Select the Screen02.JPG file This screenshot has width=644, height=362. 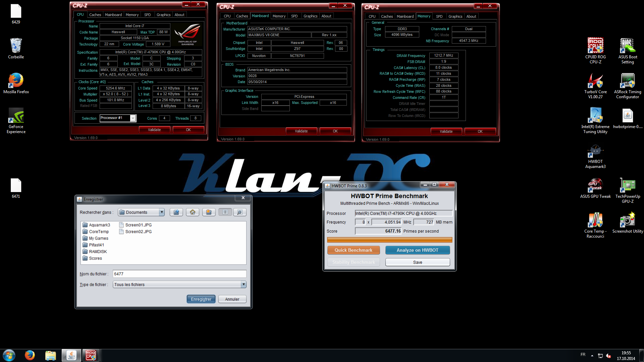point(136,232)
